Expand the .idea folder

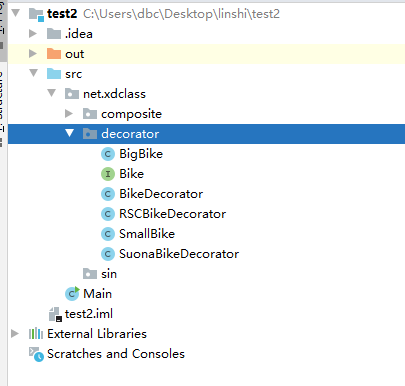pos(33,34)
